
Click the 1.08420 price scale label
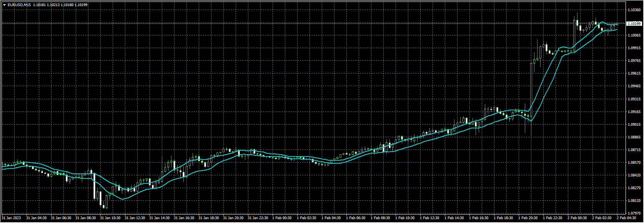[634, 175]
